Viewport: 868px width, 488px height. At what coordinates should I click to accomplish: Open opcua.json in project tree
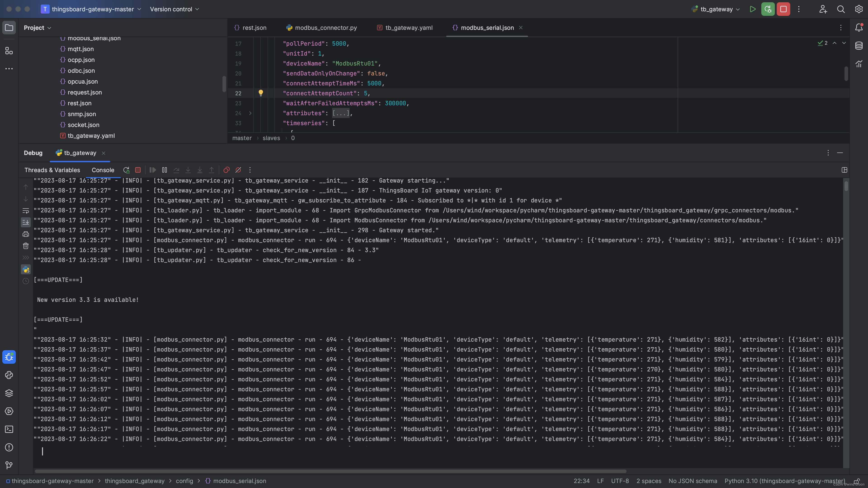pyautogui.click(x=83, y=82)
